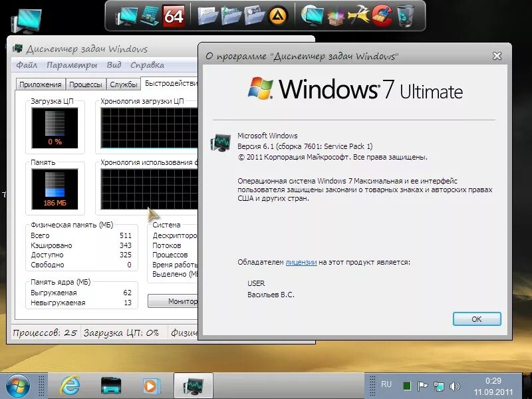Screen dimensions: 532x399
Task: Click the green CPU tray icon
Action: [407, 386]
